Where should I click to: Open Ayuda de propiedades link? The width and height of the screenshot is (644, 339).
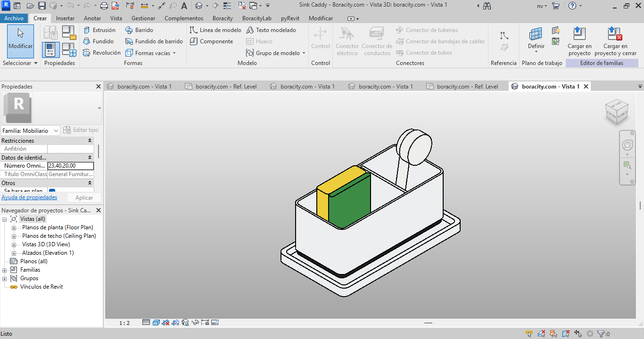[29, 197]
